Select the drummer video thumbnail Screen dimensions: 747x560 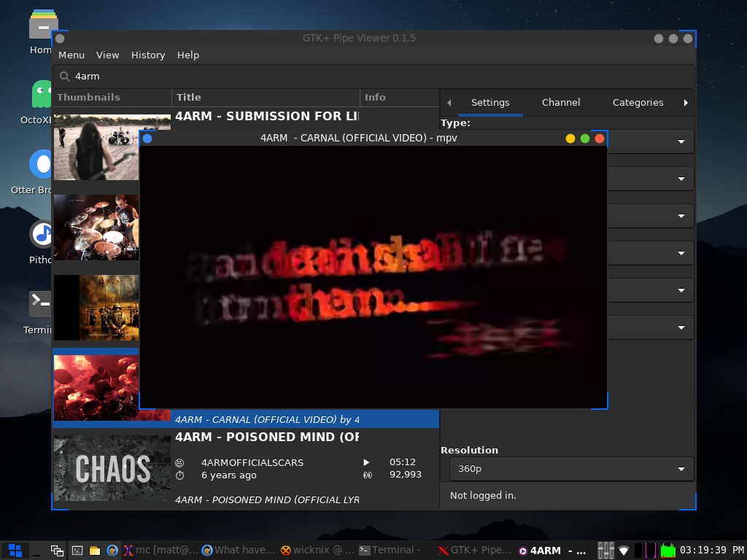coord(96,227)
